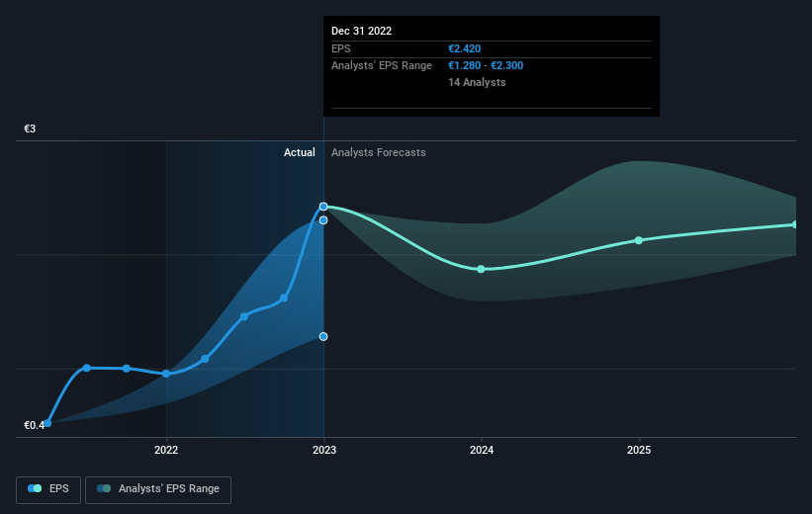
Task: Click the €3 y-axis label
Action: pyautogui.click(x=30, y=128)
